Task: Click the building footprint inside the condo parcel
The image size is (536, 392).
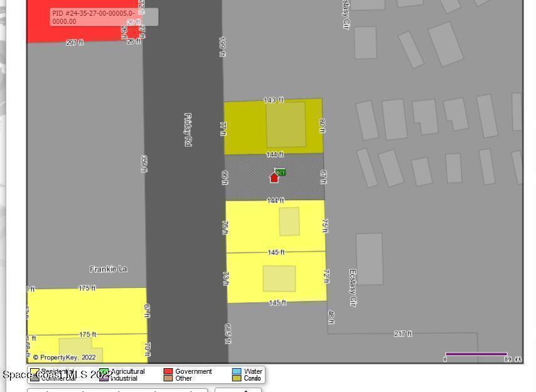Action: click(x=286, y=124)
